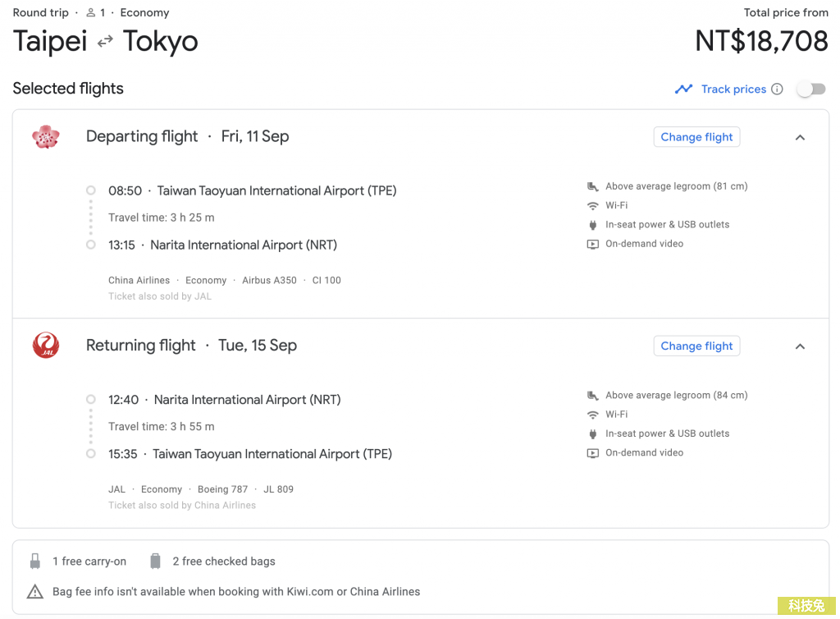
Task: Click the Track prices trend line icon
Action: [x=683, y=89]
